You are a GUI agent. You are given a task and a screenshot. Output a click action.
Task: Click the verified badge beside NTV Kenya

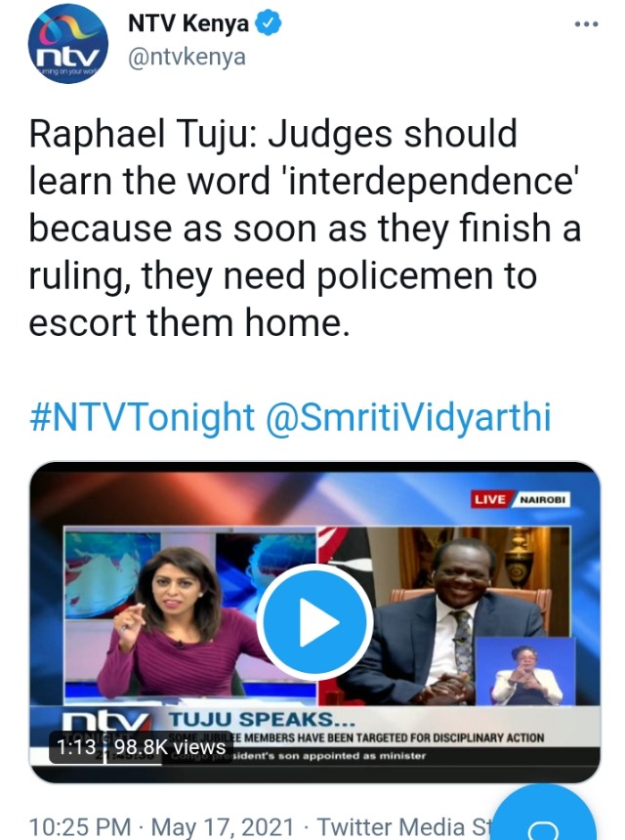(268, 24)
